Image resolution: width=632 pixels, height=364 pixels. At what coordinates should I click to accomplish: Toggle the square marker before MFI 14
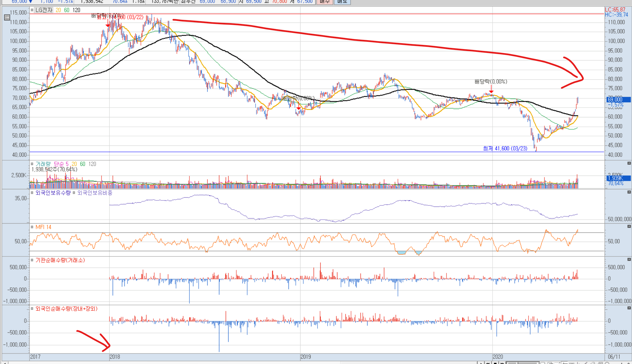pos(32,227)
